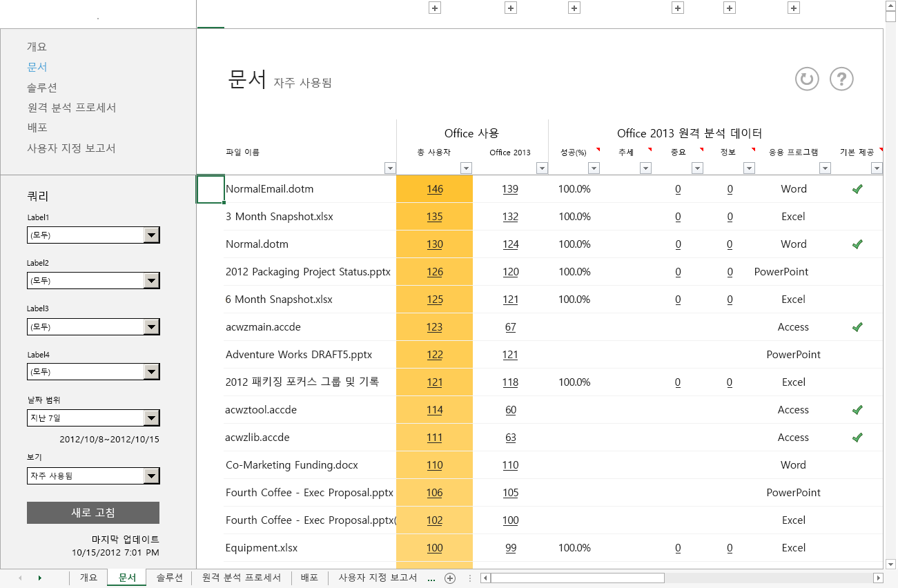
Task: Go to 사용자 지정 보고서 in sidebar
Action: [71, 148]
